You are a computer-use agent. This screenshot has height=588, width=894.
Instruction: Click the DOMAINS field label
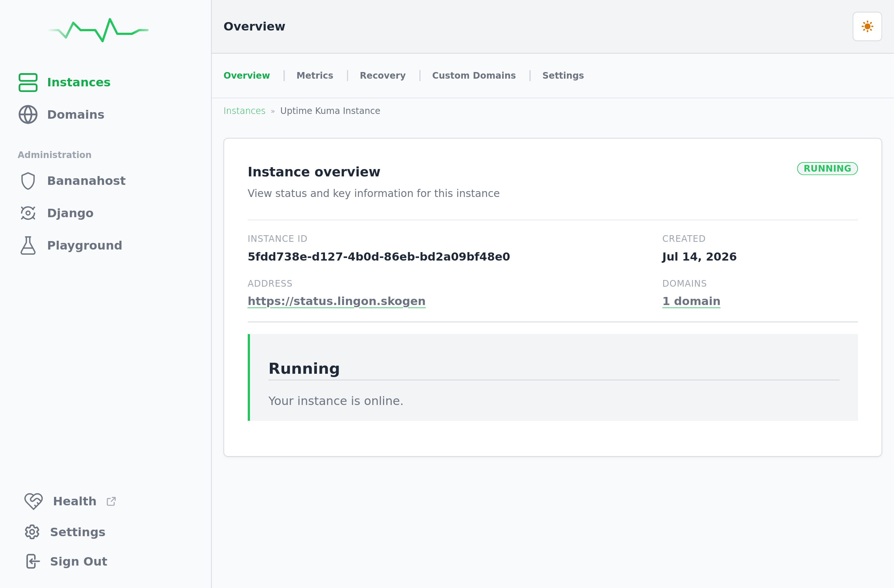tap(685, 283)
